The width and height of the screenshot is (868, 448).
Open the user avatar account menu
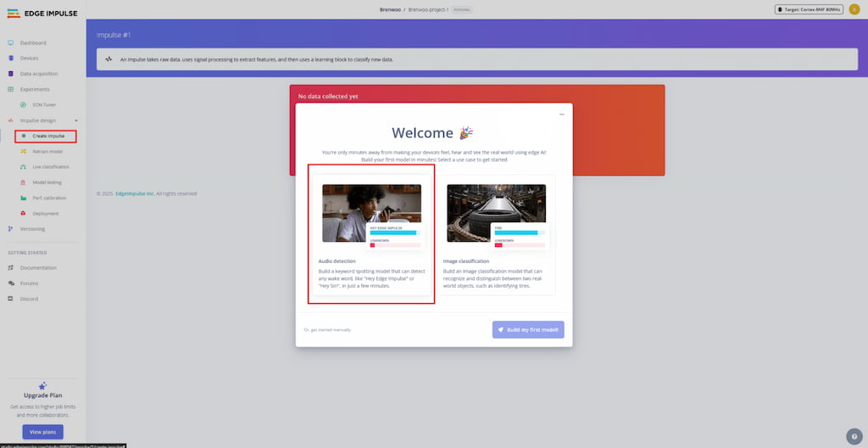click(854, 9)
